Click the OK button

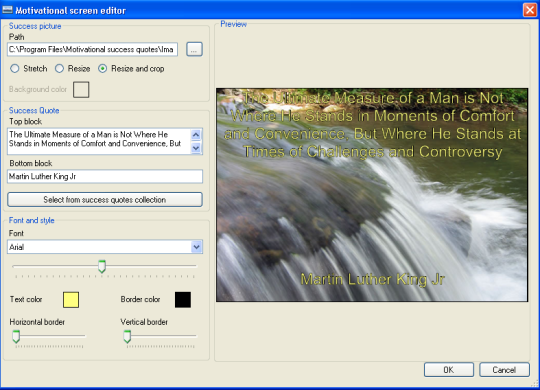click(449, 370)
